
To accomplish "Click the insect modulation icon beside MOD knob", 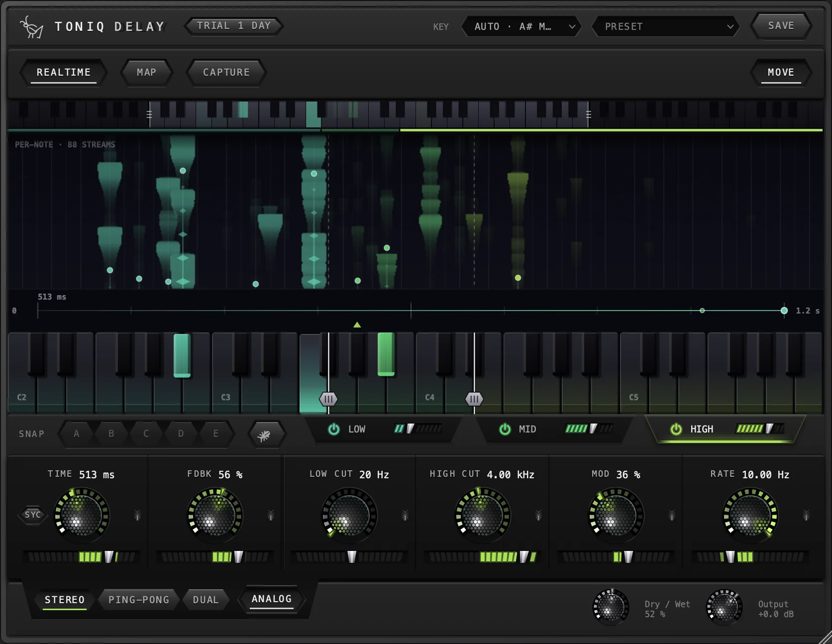I will click(x=672, y=515).
